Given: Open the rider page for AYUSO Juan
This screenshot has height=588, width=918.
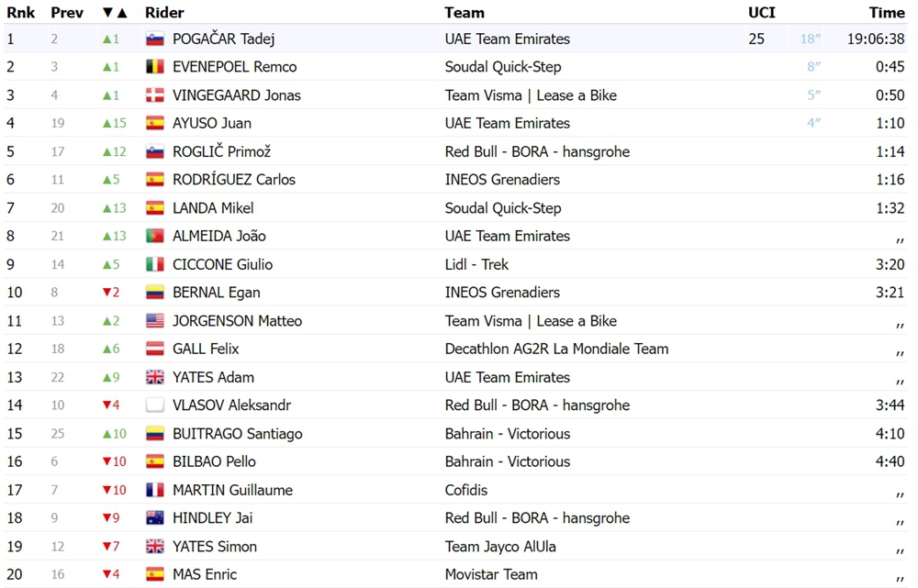Looking at the screenshot, I should [212, 124].
